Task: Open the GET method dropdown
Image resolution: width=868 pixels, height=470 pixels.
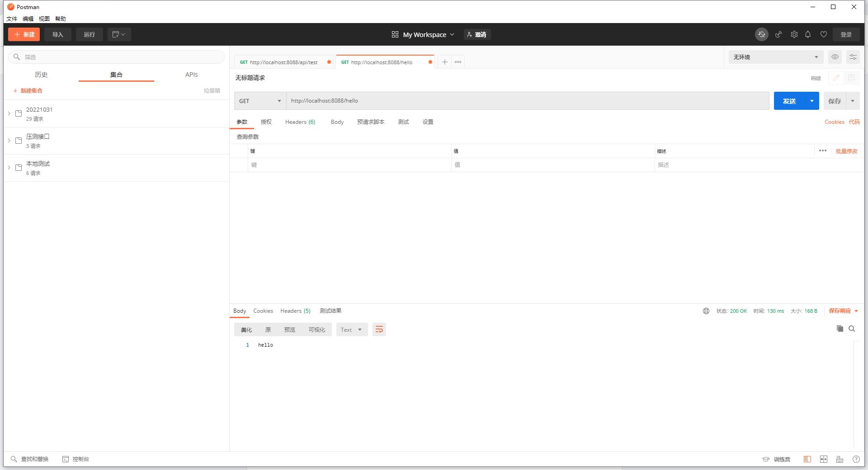Action: pyautogui.click(x=260, y=101)
